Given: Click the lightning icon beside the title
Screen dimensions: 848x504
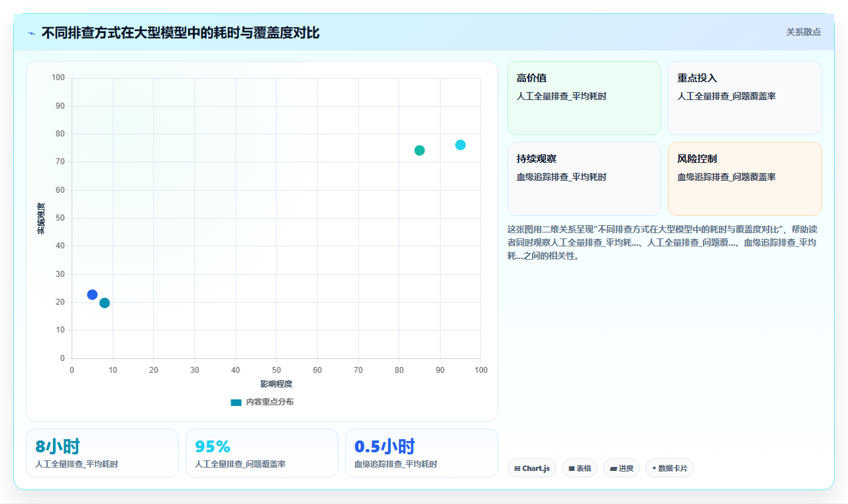Looking at the screenshot, I should pos(31,33).
